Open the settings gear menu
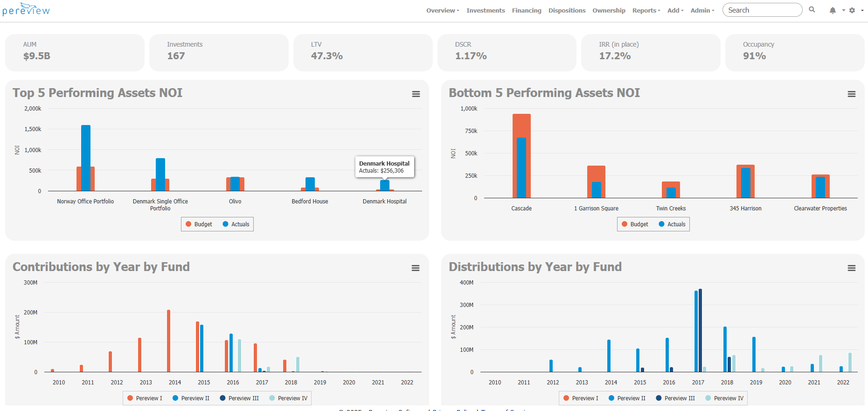 pyautogui.click(x=852, y=10)
